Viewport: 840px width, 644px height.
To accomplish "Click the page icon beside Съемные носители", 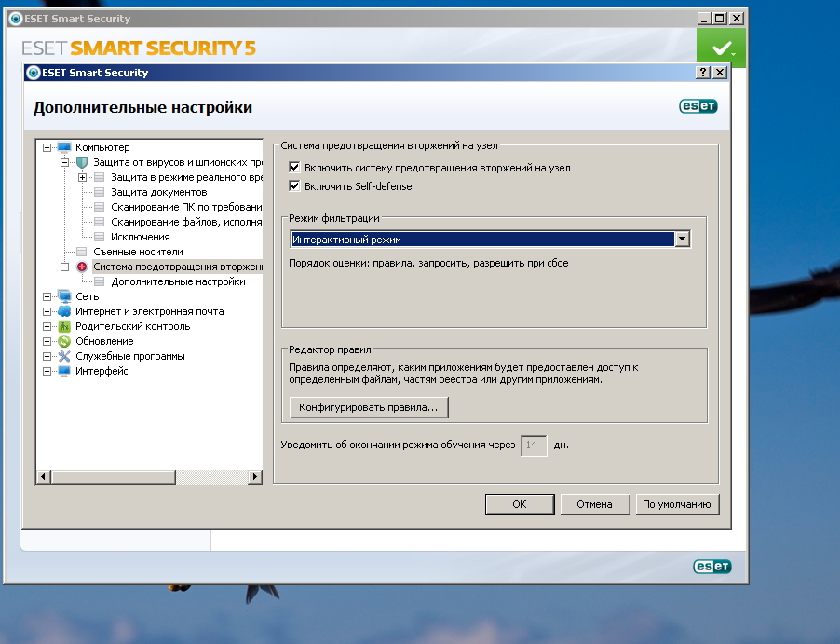I will click(81, 252).
